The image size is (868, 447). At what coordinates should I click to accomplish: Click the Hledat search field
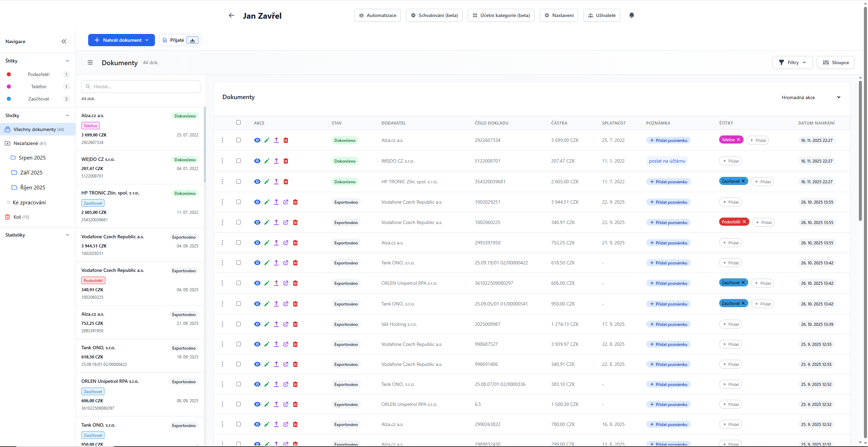[141, 87]
